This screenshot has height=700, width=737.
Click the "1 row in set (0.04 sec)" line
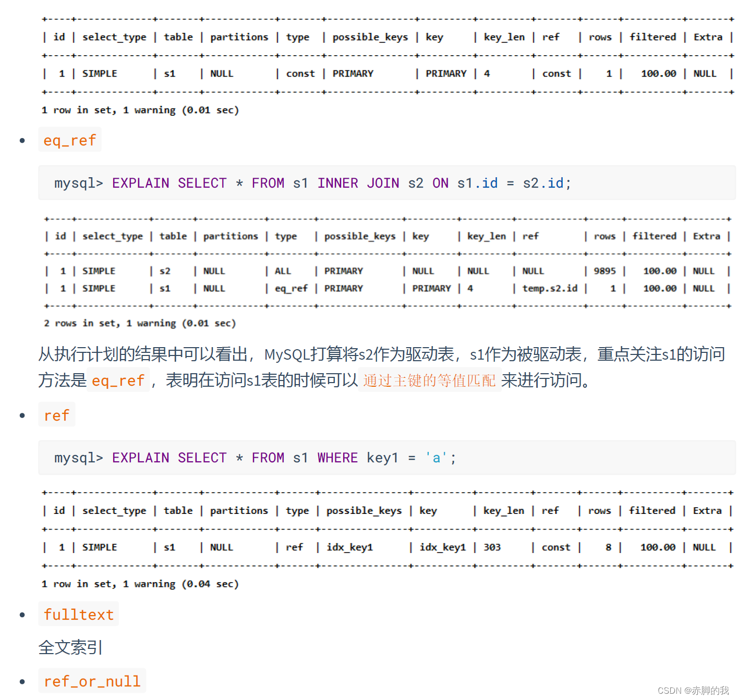click(140, 584)
